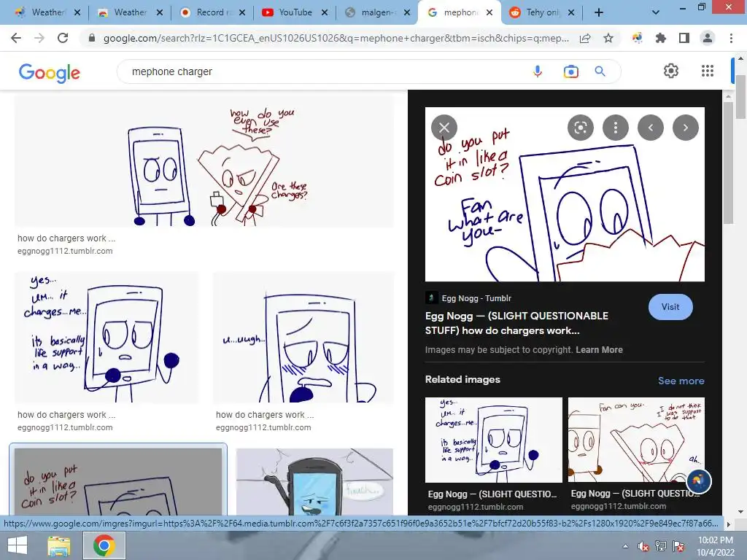Click the Visit button
Screen dimensions: 747x560
pyautogui.click(x=670, y=307)
